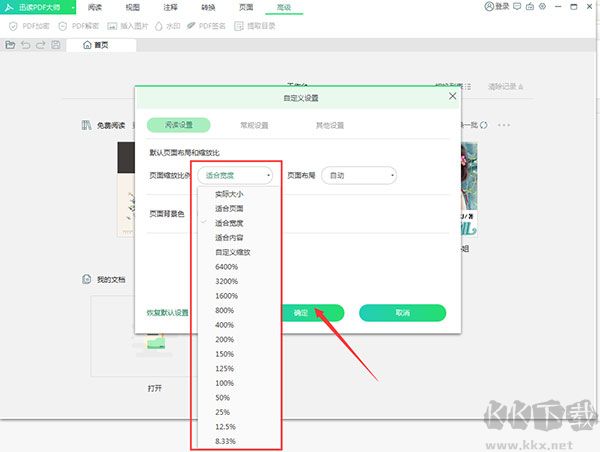Switch to the 常规设置 tab

[x=254, y=126]
